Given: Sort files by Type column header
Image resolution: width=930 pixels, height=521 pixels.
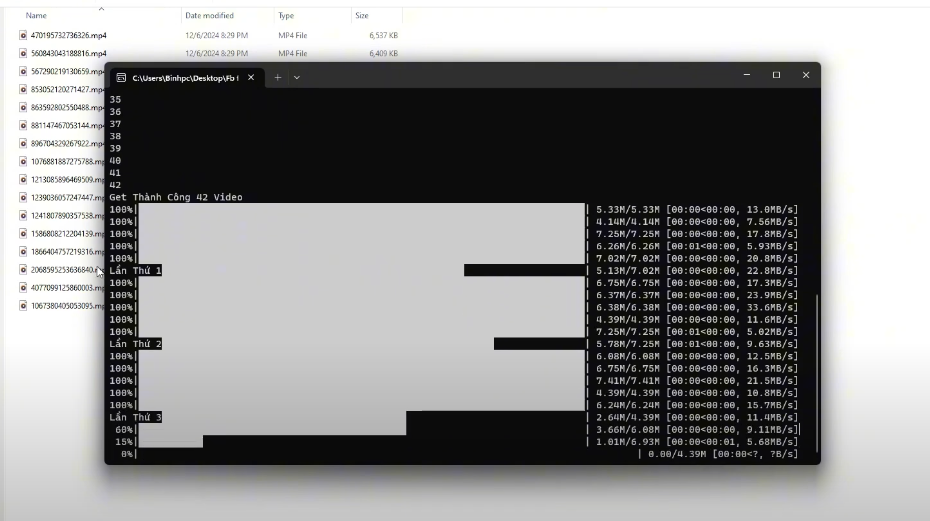Looking at the screenshot, I should [286, 16].
